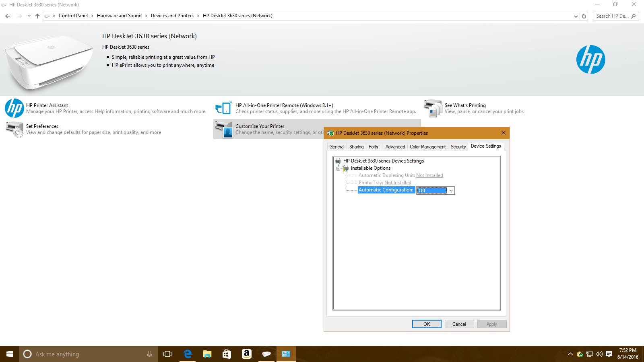Expand the address bar history dropdown
Viewport: 644px width, 362px height.
(x=576, y=16)
